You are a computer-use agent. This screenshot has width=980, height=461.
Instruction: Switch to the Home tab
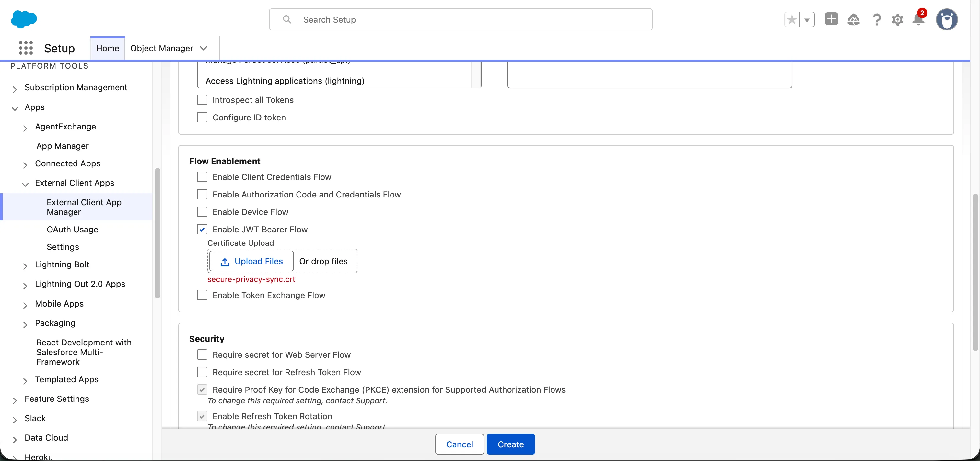(x=108, y=48)
